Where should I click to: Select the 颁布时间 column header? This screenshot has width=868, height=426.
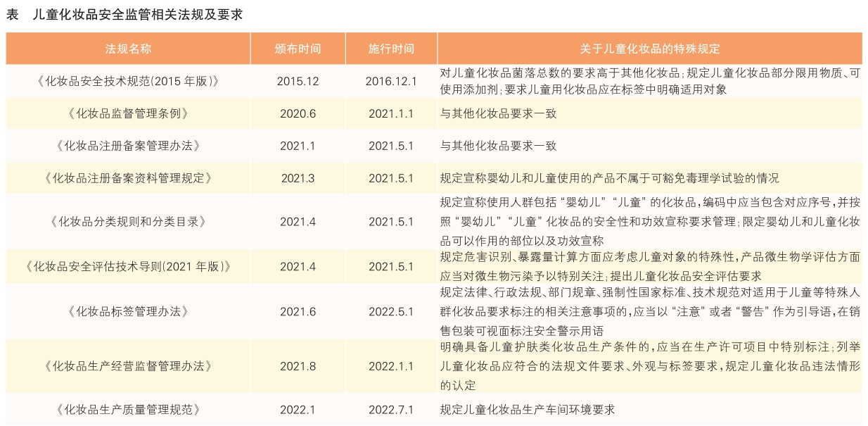298,49
